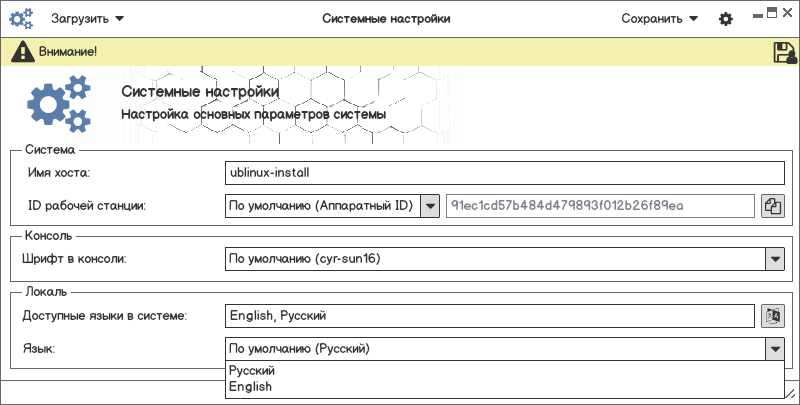Open the settings gear icon near Сохранить
This screenshot has height=405, width=800.
(726, 19)
